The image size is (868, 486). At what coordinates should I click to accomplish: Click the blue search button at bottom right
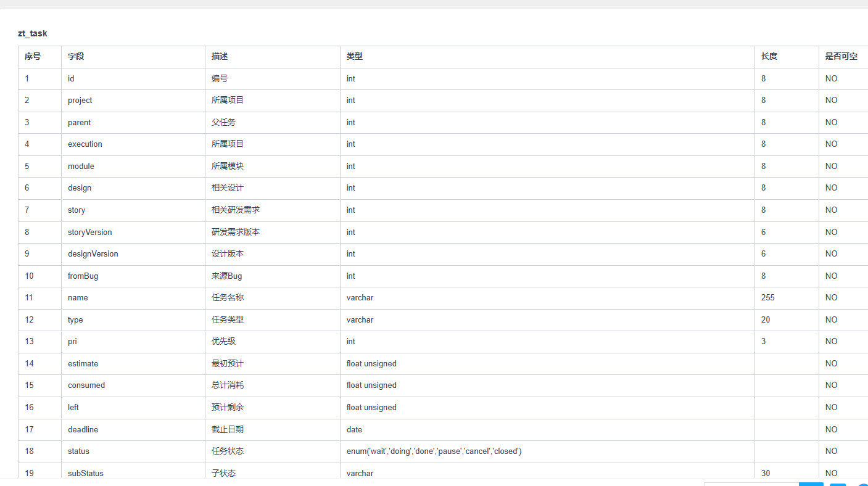click(x=811, y=484)
